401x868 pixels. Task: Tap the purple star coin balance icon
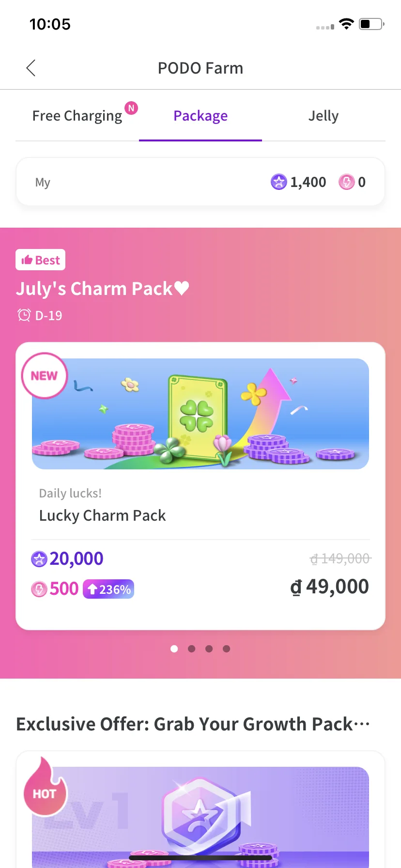[x=278, y=182]
